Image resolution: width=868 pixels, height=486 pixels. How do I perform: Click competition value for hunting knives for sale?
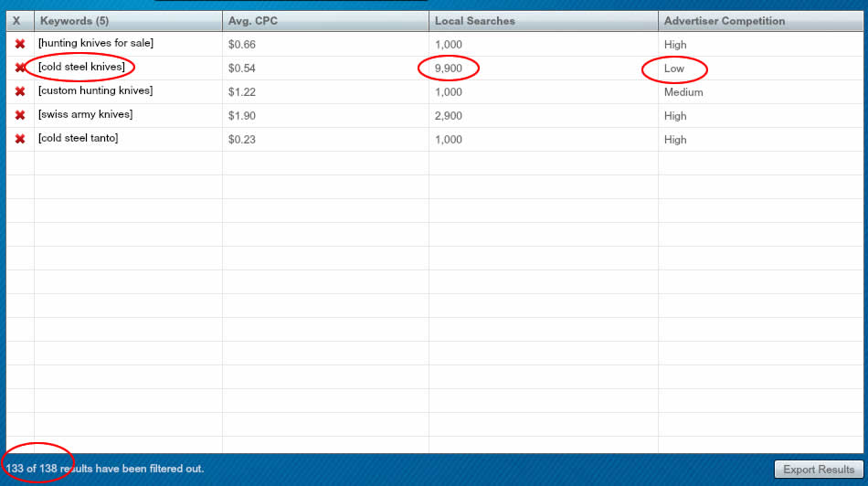[x=675, y=44]
